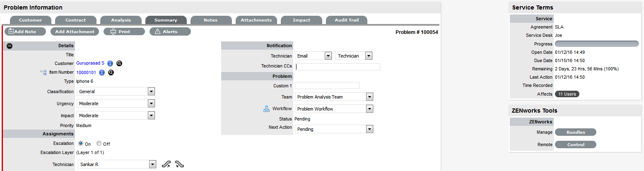Viewport: 644px width, 171px height.
Task: Click Service Desk value Joe
Action: [x=558, y=35]
